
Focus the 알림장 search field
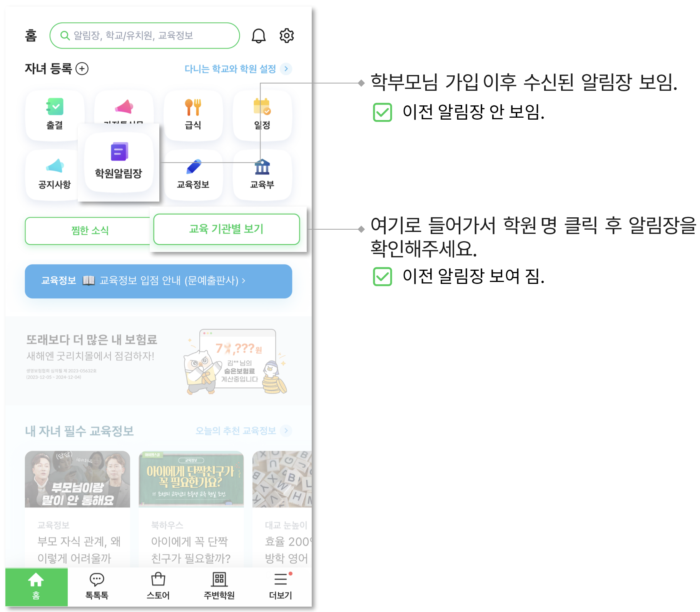click(x=145, y=35)
